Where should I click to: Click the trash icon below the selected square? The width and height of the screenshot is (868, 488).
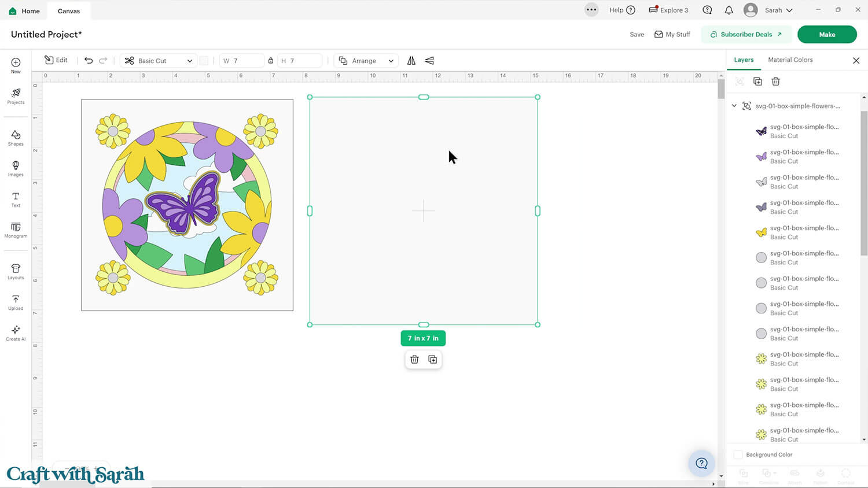click(414, 359)
